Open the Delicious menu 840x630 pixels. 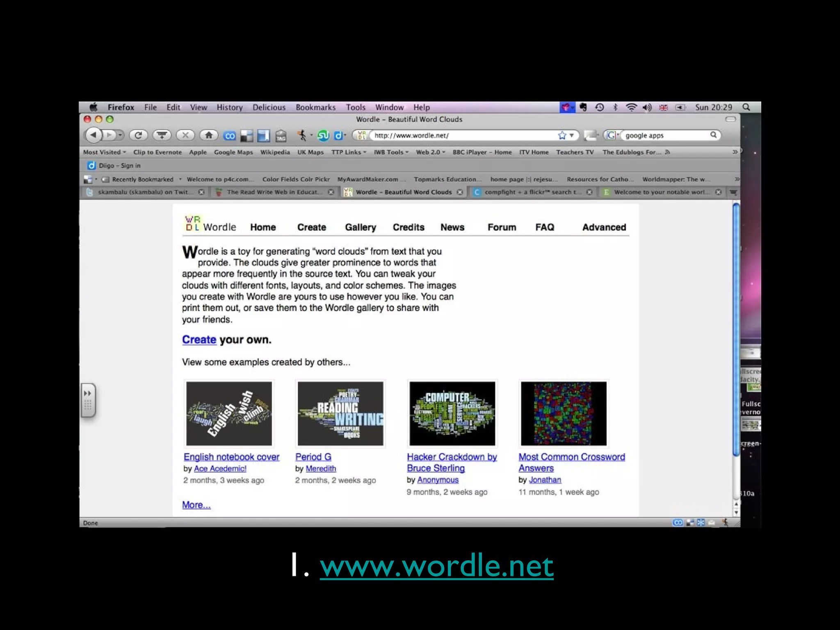point(269,107)
